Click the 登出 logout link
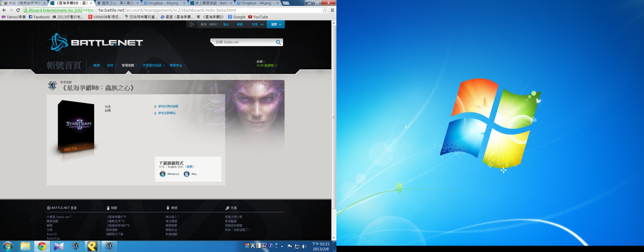This screenshot has width=644, height=252. [226, 24]
